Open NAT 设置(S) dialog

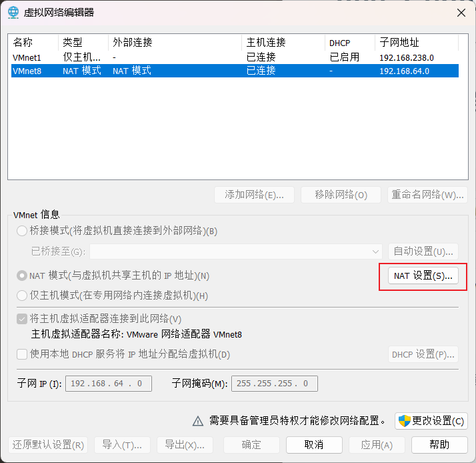423,276
